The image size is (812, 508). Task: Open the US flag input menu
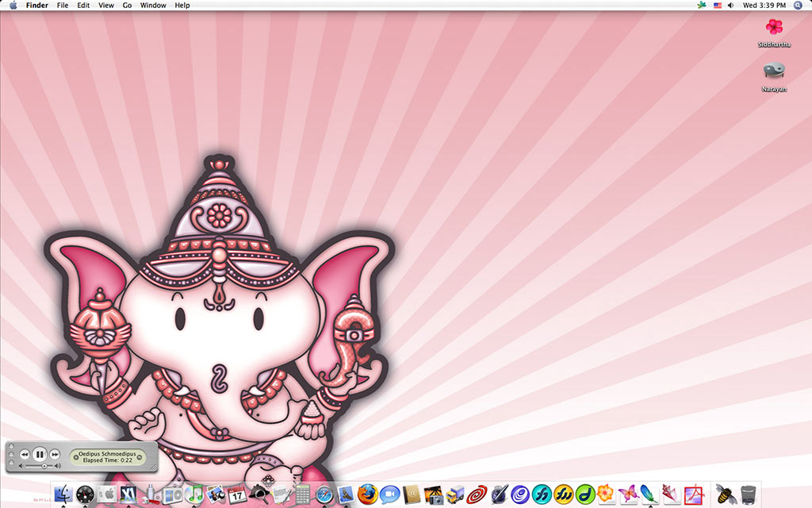click(718, 6)
